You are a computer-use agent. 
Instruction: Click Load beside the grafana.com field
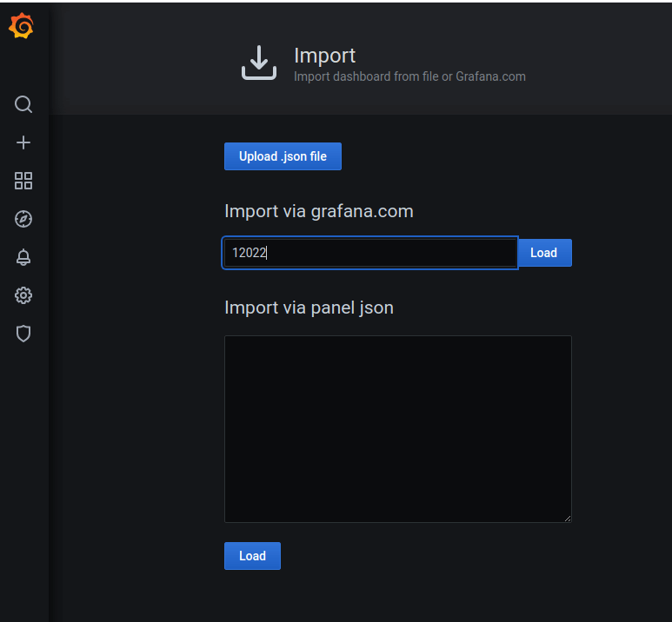[544, 253]
